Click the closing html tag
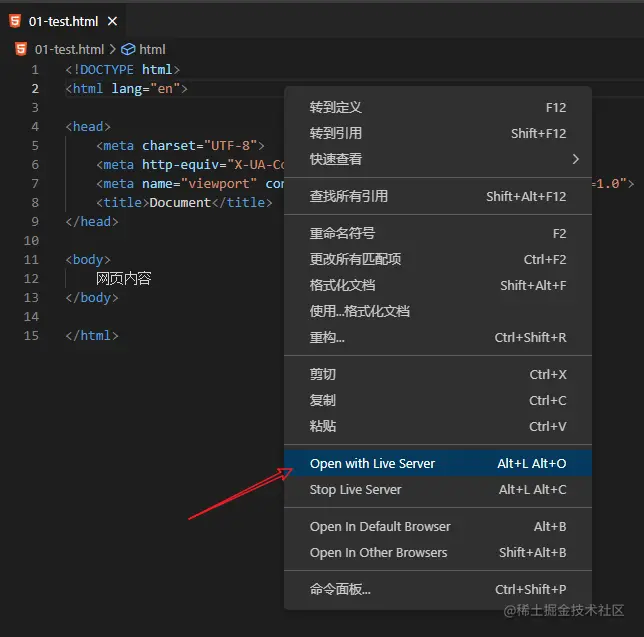The height and width of the screenshot is (637, 644). (x=92, y=336)
